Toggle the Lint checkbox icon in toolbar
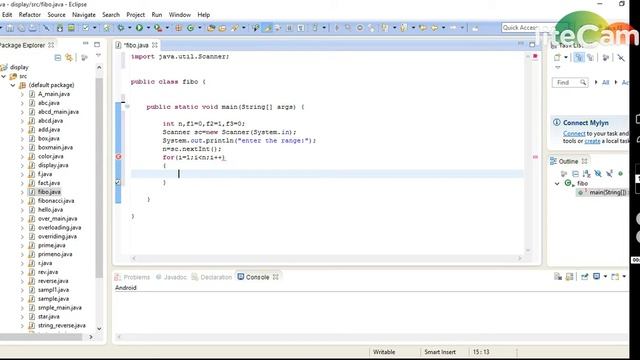 (x=86, y=28)
